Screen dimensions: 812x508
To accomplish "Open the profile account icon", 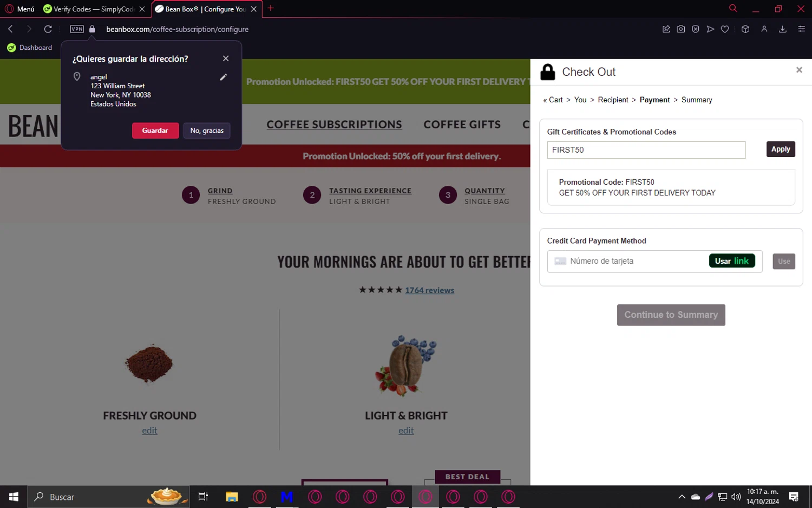I will click(x=764, y=29).
